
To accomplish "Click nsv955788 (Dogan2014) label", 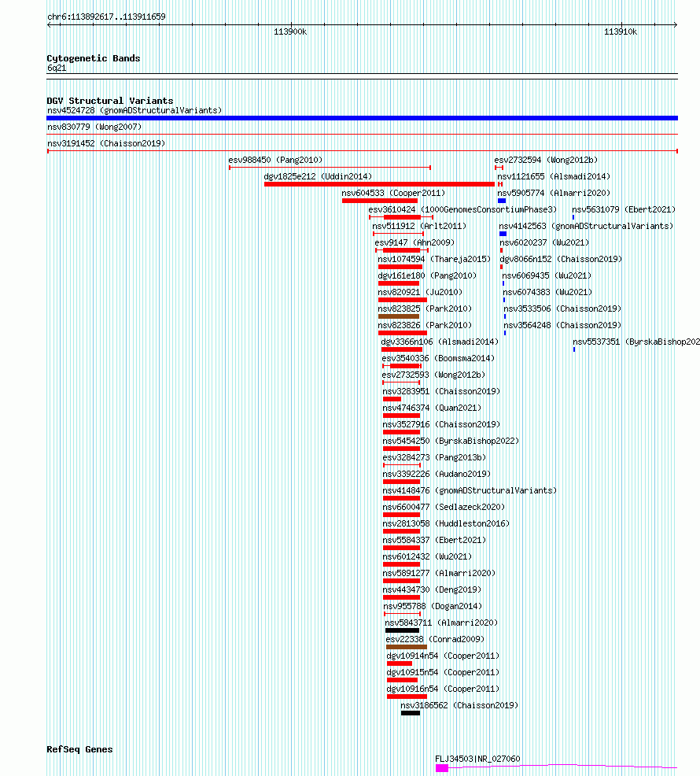I will [x=433, y=606].
